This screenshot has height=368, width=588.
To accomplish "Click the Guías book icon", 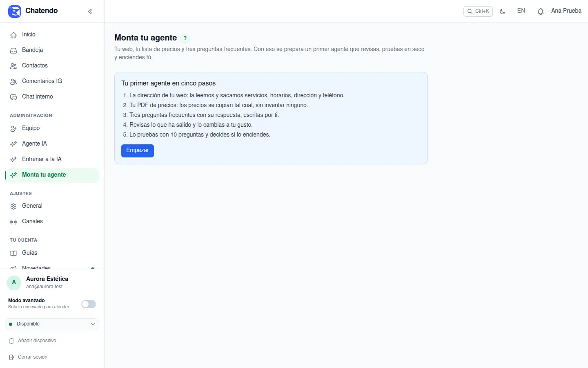I will [13, 253].
